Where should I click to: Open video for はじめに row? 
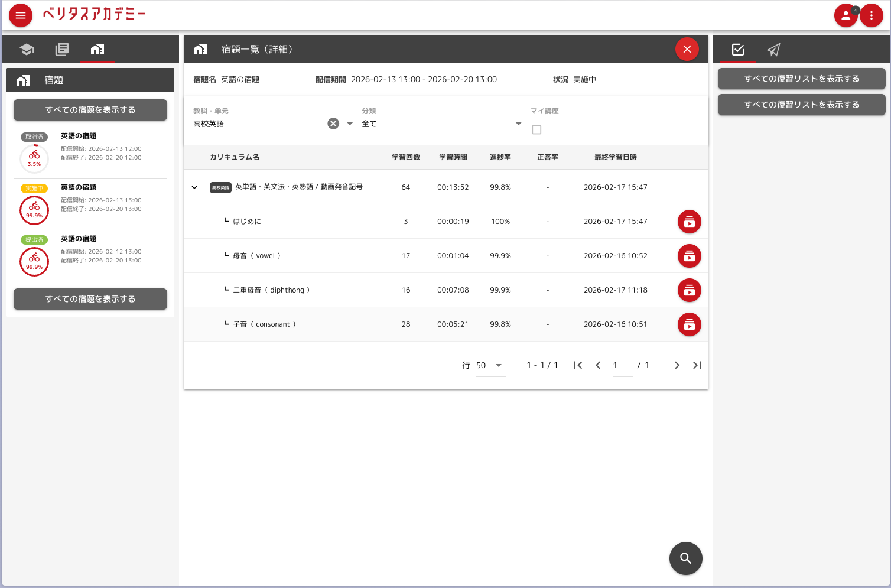pyautogui.click(x=689, y=222)
